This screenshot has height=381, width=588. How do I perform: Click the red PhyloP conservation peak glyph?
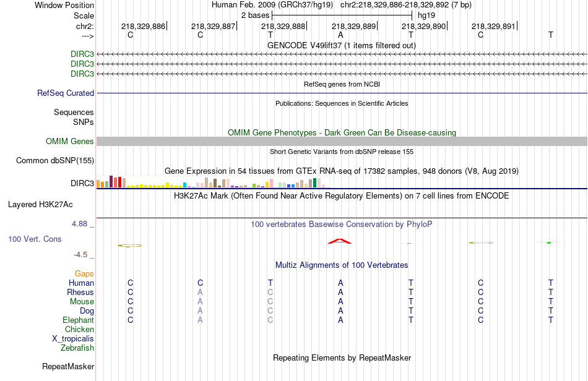click(x=340, y=241)
